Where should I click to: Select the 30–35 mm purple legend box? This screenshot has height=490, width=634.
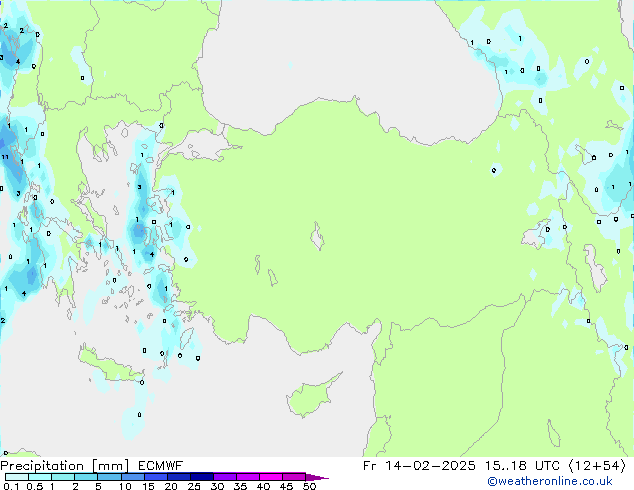click(x=224, y=477)
